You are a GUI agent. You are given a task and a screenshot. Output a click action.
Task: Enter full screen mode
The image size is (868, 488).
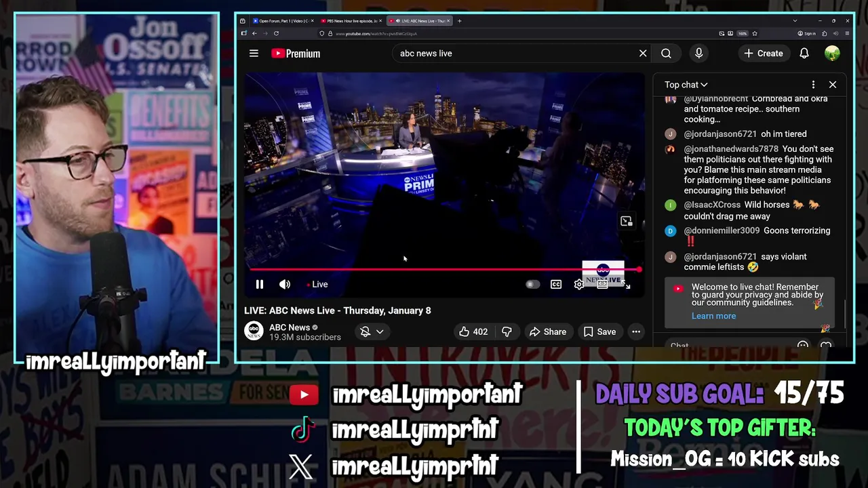point(626,285)
